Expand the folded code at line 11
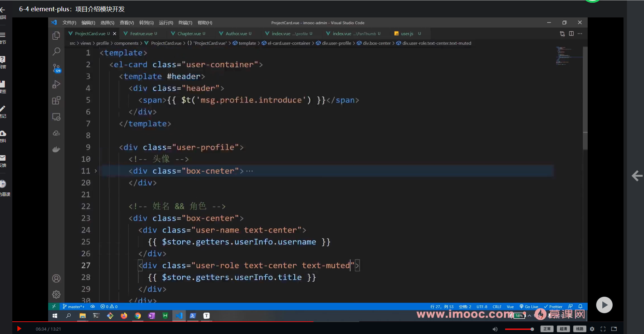The image size is (644, 334). coord(96,171)
